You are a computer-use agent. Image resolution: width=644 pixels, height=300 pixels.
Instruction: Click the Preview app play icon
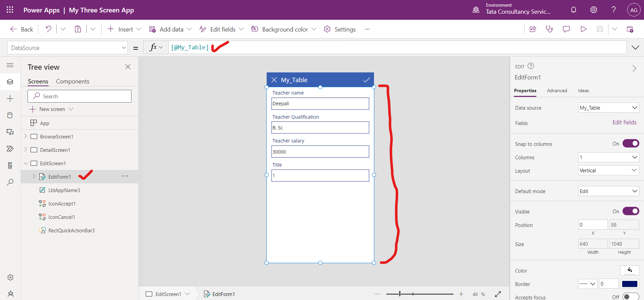(x=583, y=29)
